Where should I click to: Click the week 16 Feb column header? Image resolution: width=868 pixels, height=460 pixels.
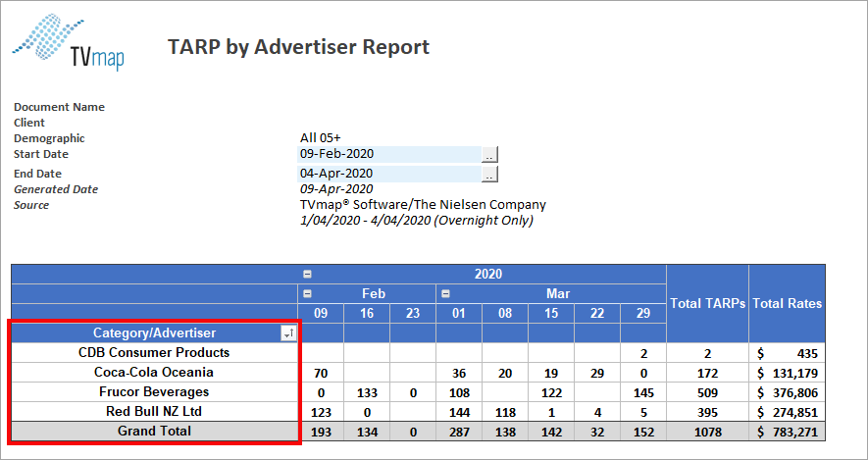coord(367,313)
